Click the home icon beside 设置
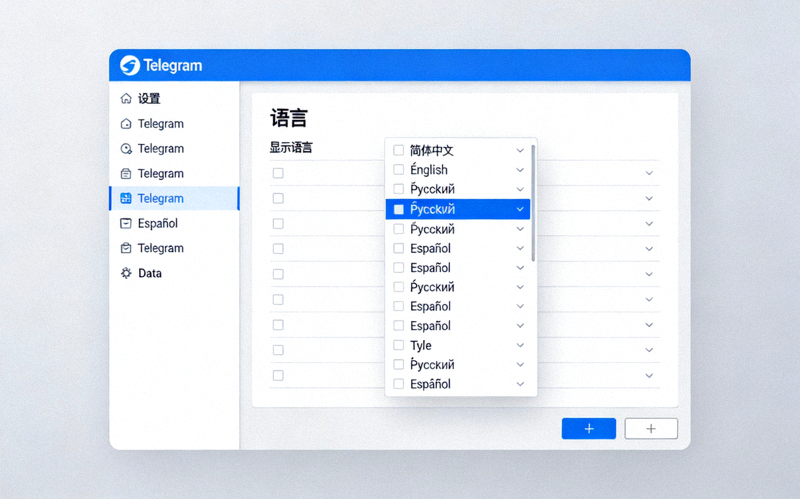The width and height of the screenshot is (800, 499). pyautogui.click(x=126, y=99)
